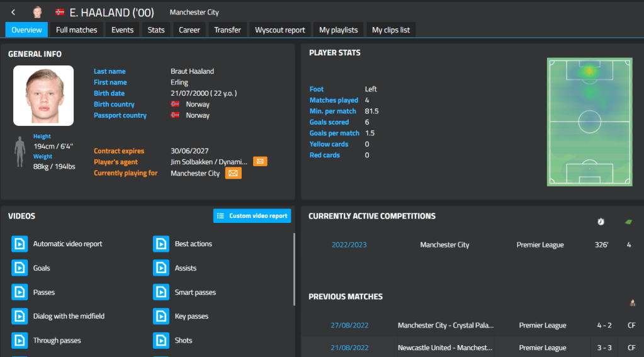This screenshot has width=644, height=357.
Task: Click the envelope icon beside player's agent
Action: click(260, 162)
